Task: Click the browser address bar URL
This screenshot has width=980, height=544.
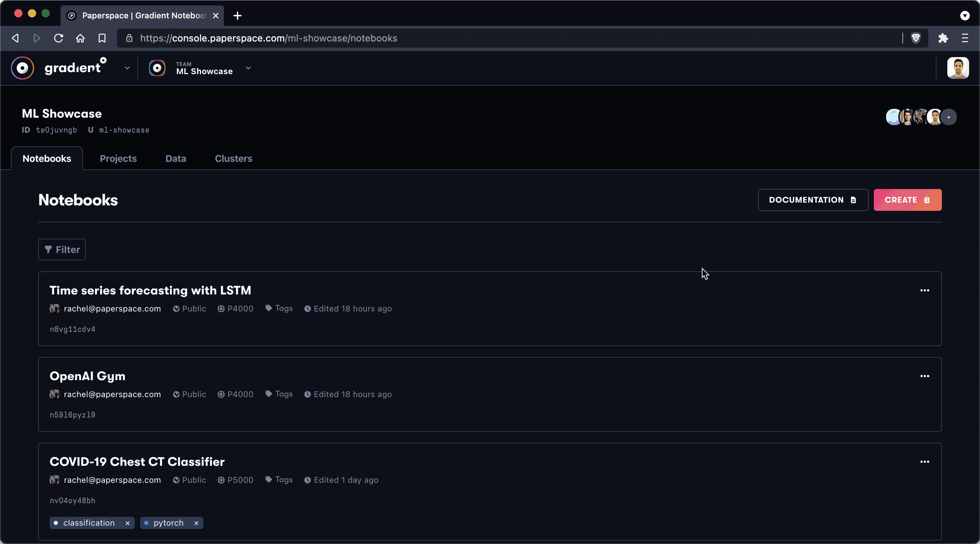Action: (x=268, y=38)
